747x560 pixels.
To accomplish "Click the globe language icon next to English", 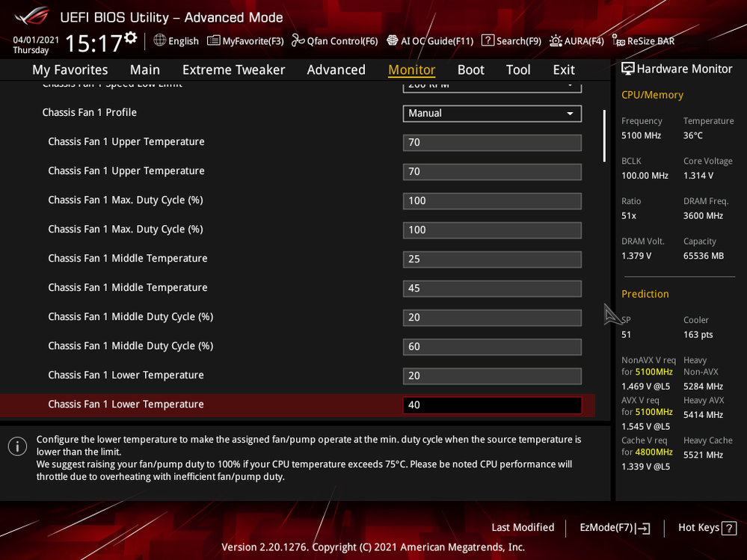I will pos(159,40).
